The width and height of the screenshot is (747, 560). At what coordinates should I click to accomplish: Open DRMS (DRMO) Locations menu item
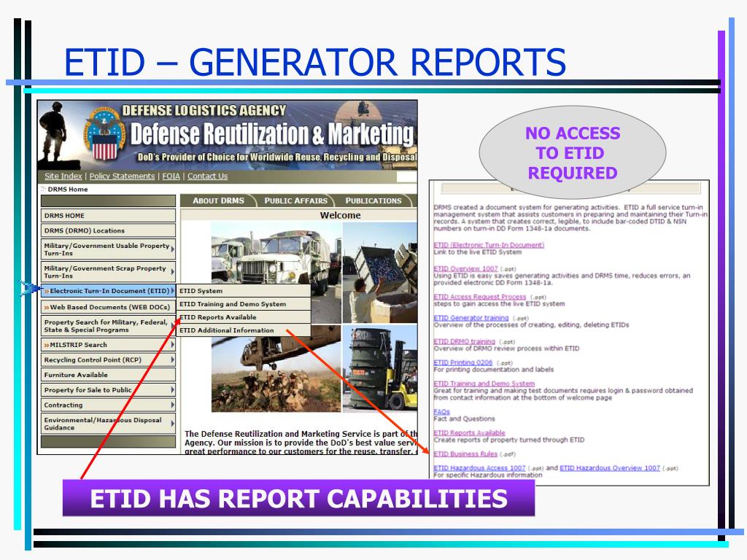tap(108, 230)
